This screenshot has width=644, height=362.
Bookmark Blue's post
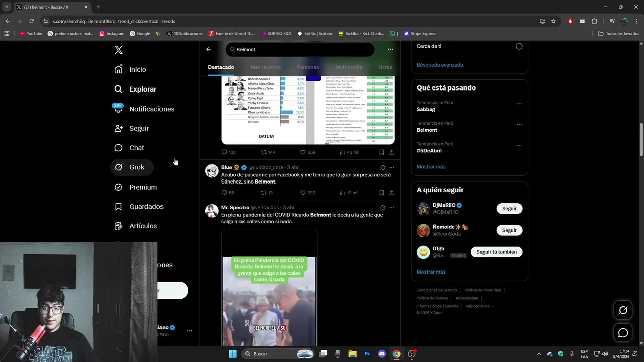pyautogui.click(x=381, y=193)
